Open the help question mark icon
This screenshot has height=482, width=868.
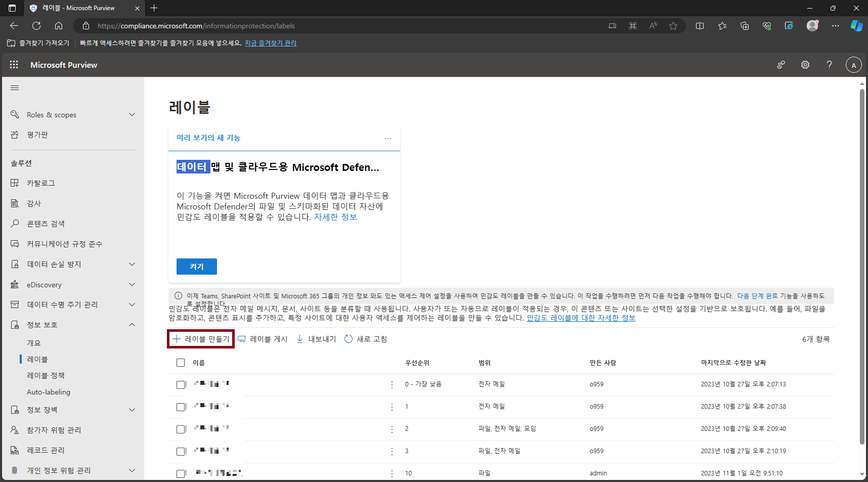tap(829, 65)
